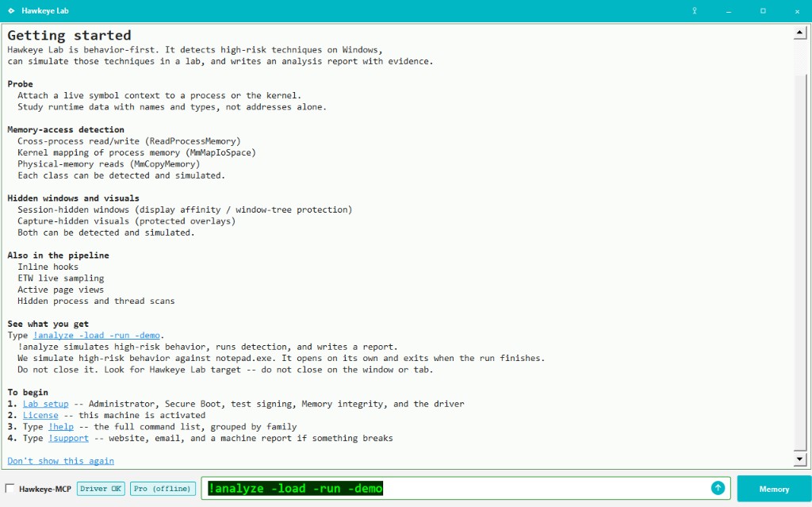Click the 'ETW live sampling' line
812x507 pixels.
coord(60,278)
